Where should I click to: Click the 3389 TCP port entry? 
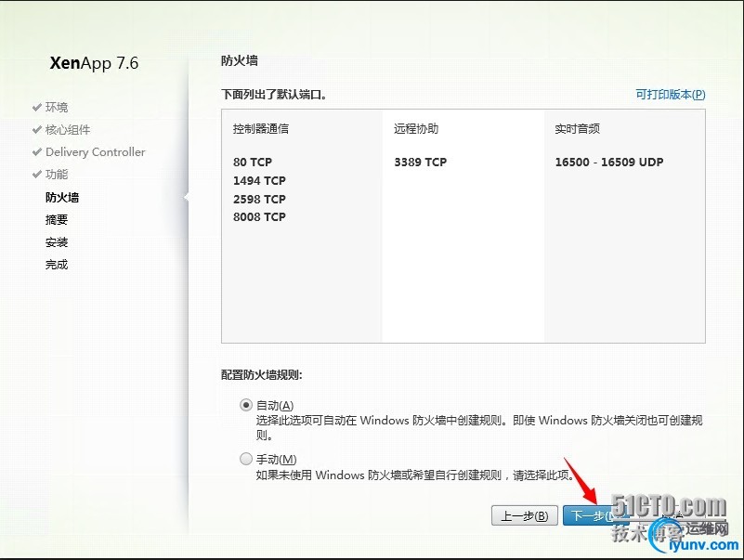pos(421,163)
